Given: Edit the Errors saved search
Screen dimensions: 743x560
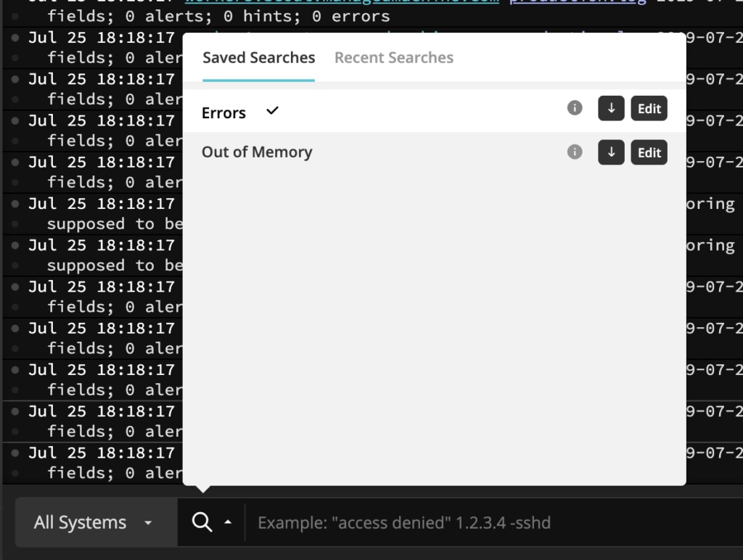Looking at the screenshot, I should (649, 109).
